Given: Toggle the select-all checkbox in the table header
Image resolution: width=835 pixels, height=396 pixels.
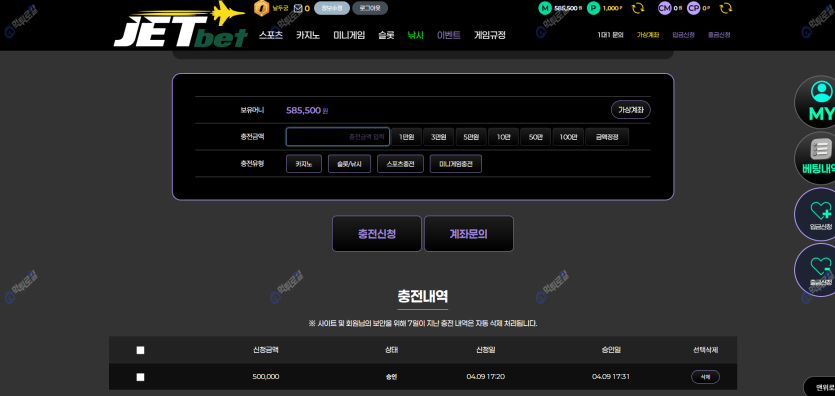Looking at the screenshot, I should click(x=141, y=350).
